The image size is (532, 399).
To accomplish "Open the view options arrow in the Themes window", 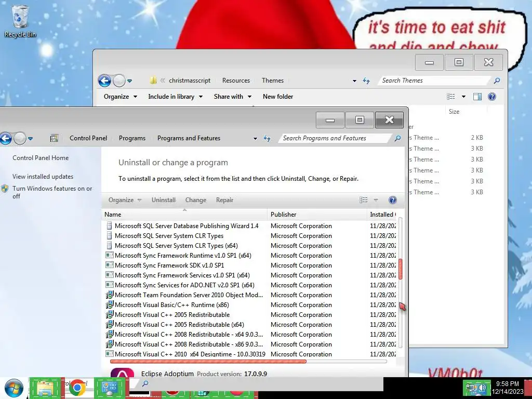I will pyautogui.click(x=463, y=97).
